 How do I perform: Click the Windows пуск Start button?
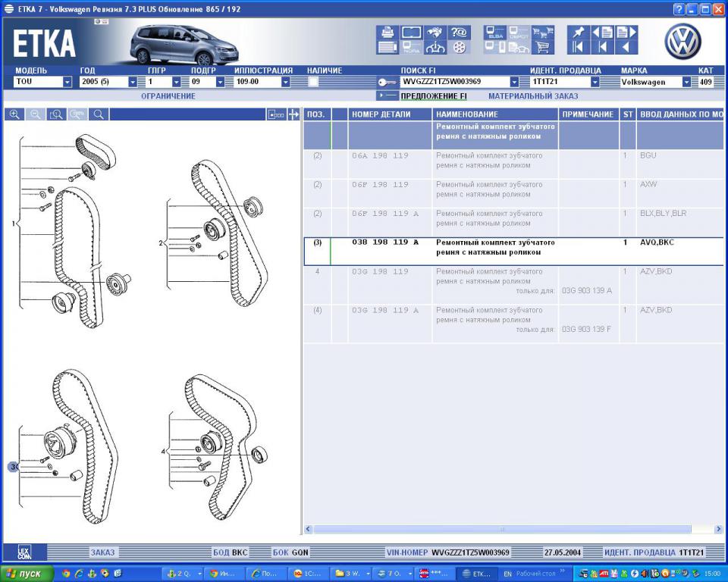(x=27, y=574)
